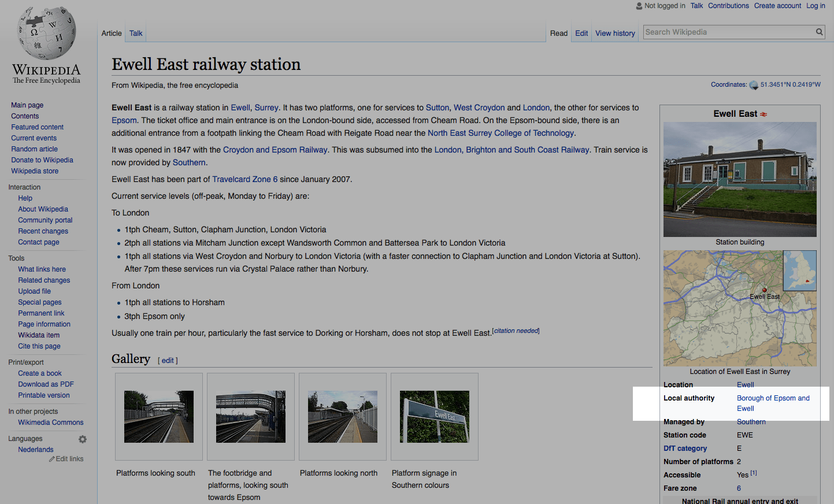Switch to the Article tab
Image resolution: width=834 pixels, height=504 pixels.
[112, 34]
